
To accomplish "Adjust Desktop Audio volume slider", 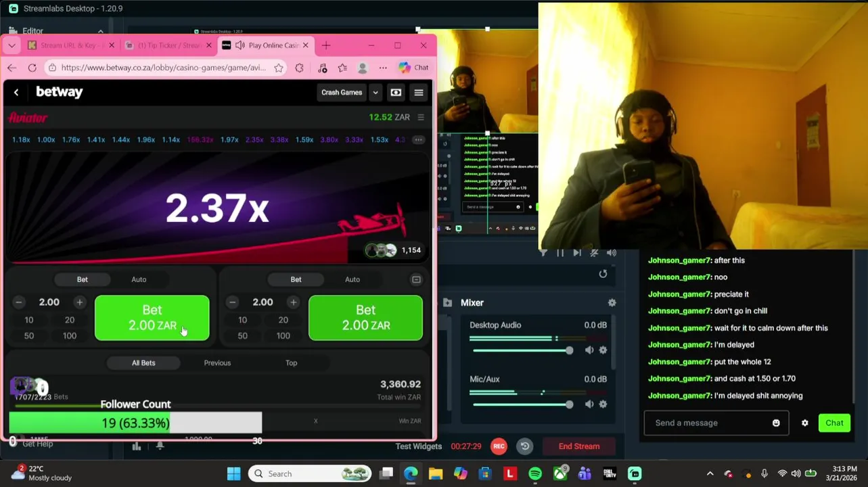I will pyautogui.click(x=569, y=350).
